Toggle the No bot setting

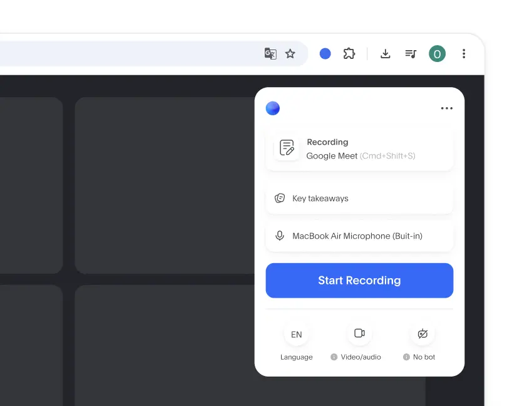[422, 334]
